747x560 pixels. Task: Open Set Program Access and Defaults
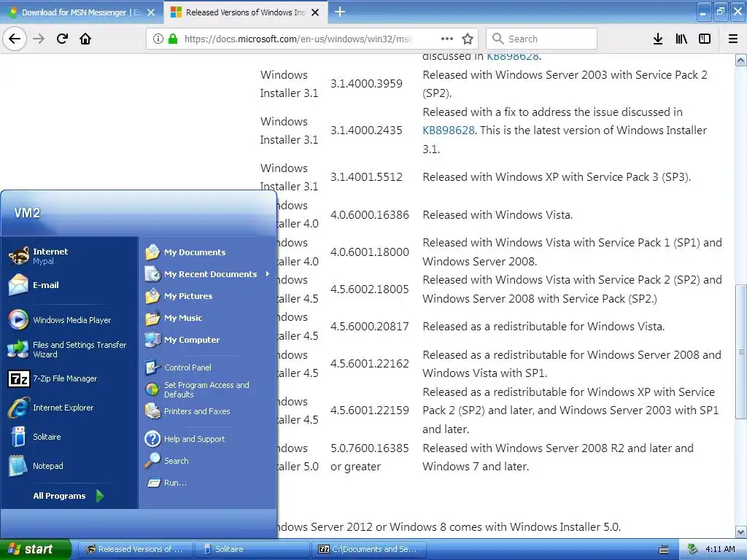[207, 389]
